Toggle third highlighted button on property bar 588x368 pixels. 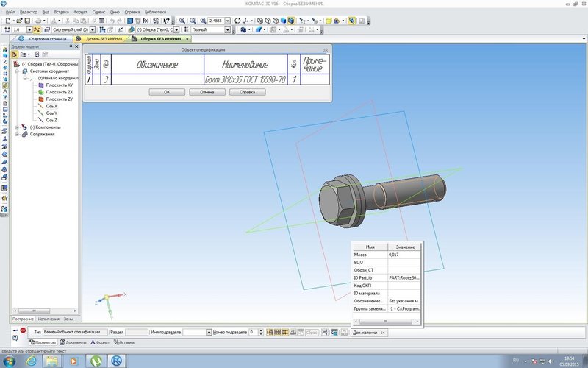285,333
